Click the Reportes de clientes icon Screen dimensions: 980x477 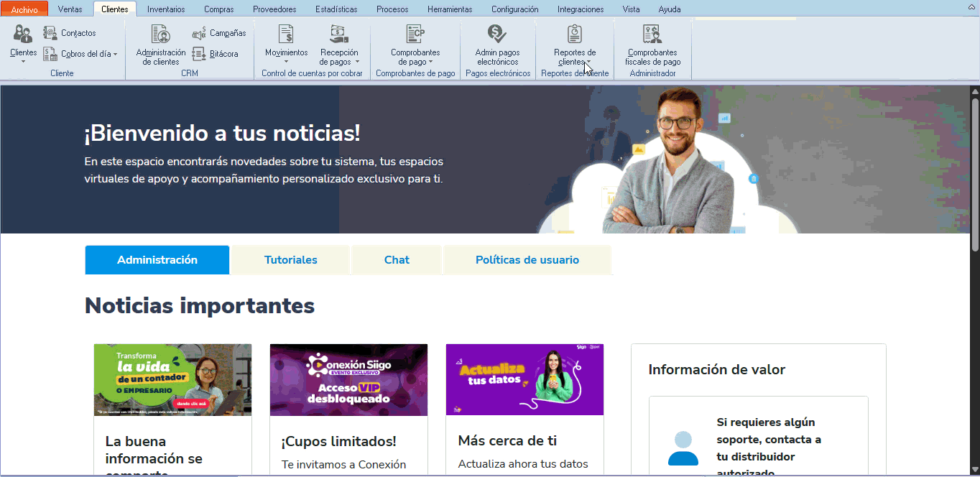575,34
